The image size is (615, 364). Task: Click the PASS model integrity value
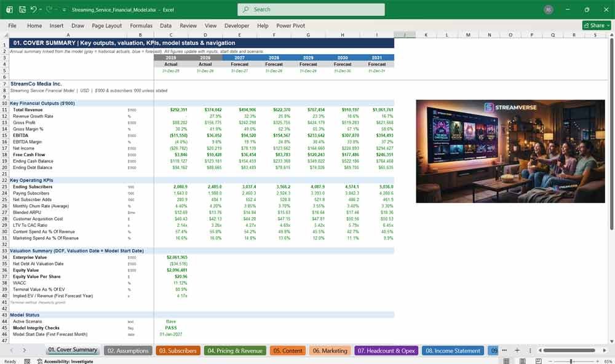[x=171, y=328]
